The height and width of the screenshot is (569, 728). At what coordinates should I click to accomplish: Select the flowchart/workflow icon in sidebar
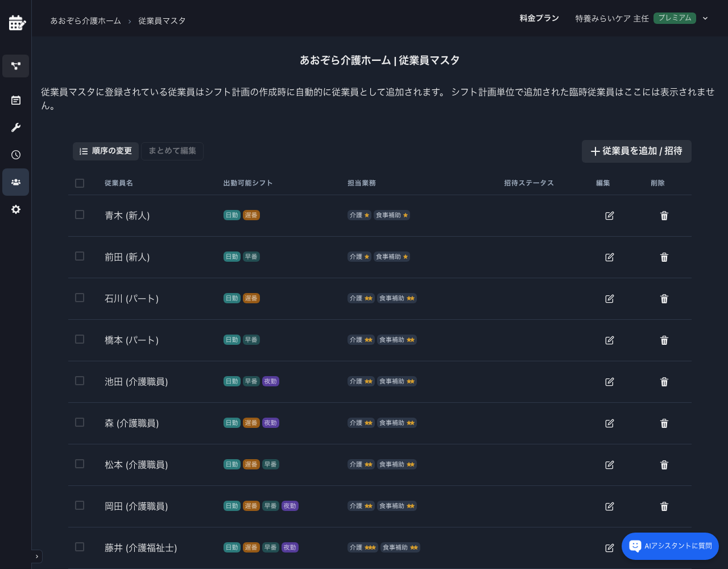[x=15, y=66]
